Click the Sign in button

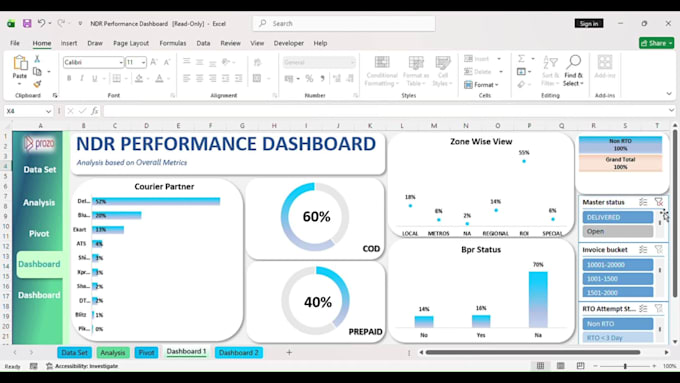click(x=589, y=23)
